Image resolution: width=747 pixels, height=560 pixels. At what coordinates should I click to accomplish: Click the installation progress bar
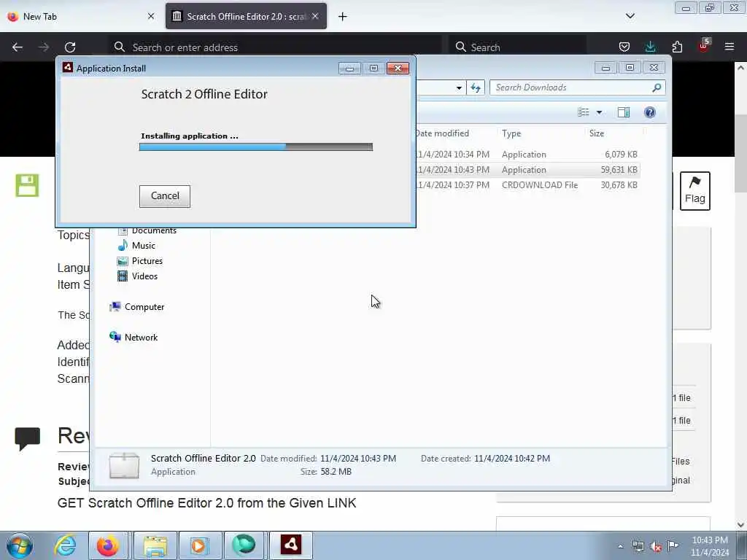(x=256, y=147)
